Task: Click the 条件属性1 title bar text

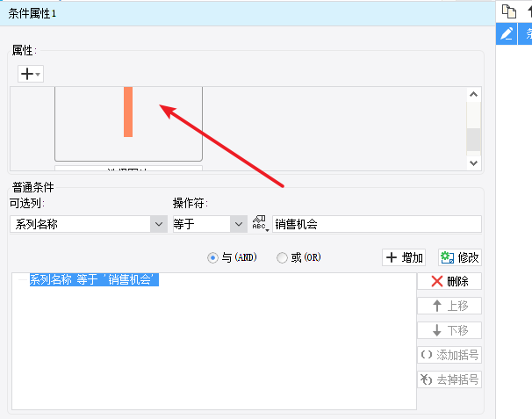Action: click(32, 13)
